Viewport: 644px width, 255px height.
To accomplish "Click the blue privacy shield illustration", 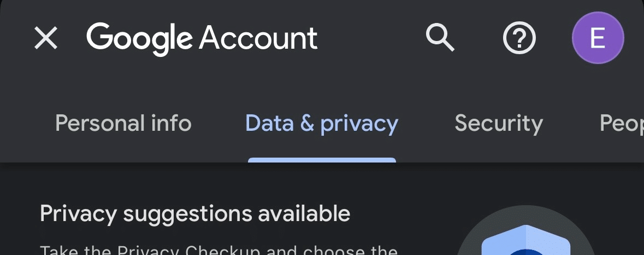I will point(525,240).
